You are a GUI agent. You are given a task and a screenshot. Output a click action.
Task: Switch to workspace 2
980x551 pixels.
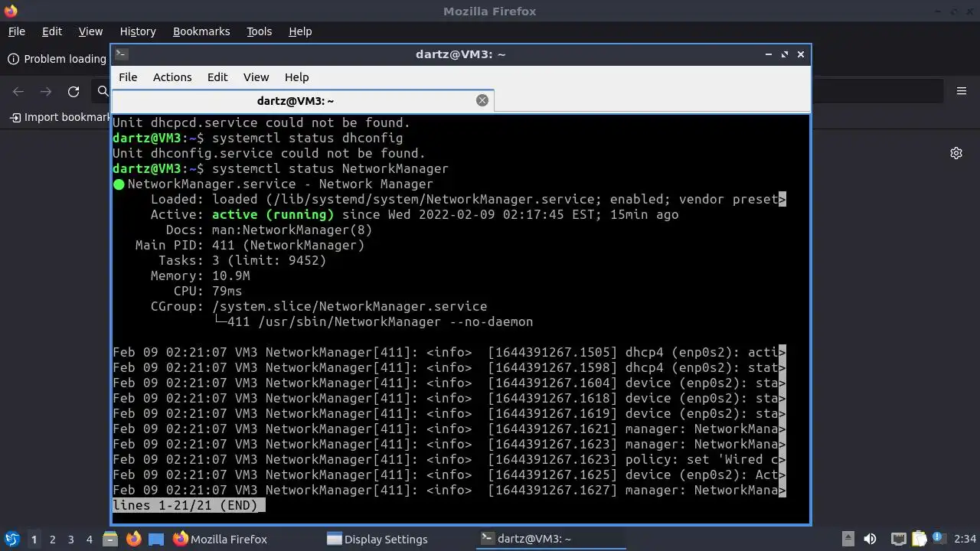pos(52,540)
